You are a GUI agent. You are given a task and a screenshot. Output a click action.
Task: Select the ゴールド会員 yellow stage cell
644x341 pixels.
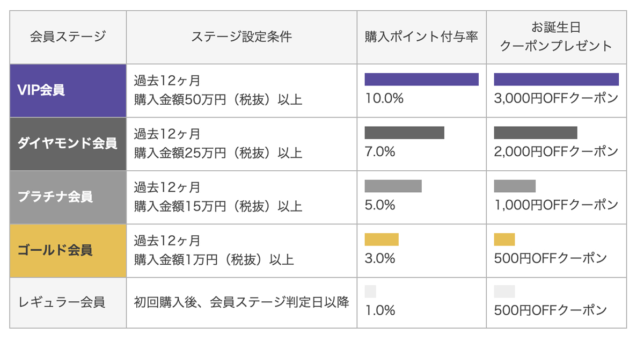coord(68,250)
